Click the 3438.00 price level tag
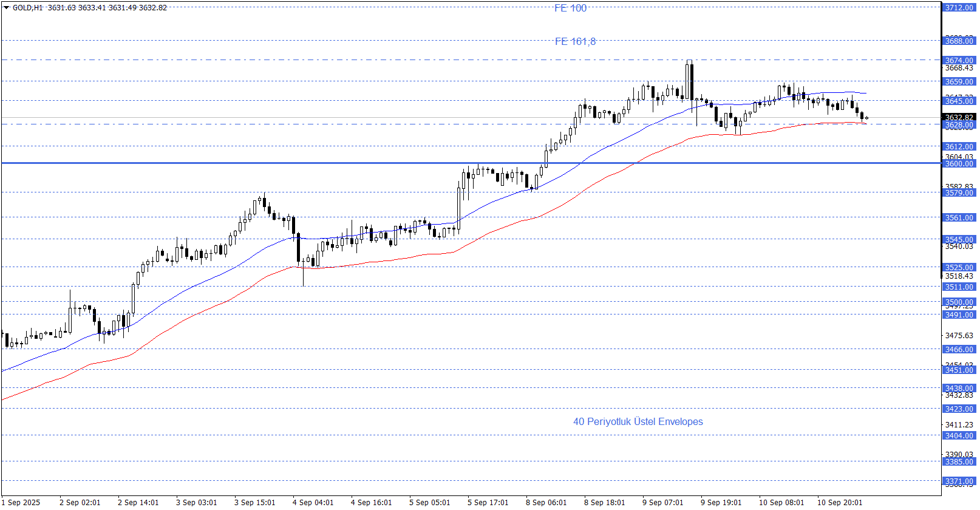The width and height of the screenshot is (980, 510). (x=959, y=389)
